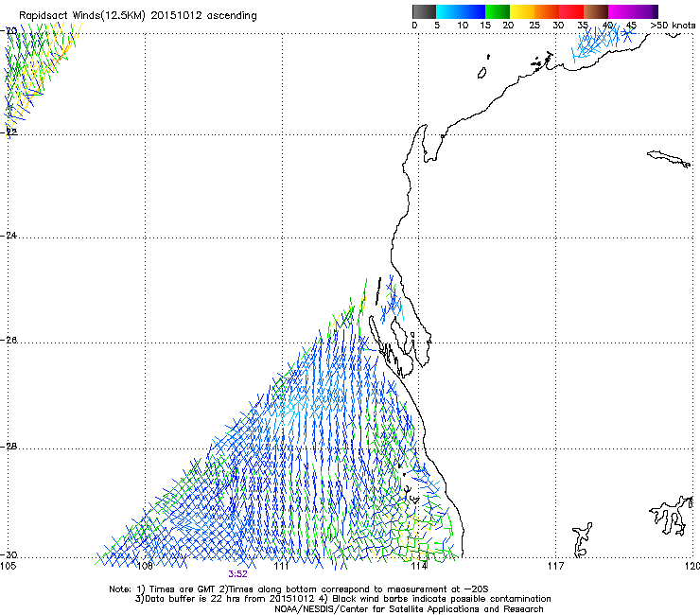Select the '105' longitude axis label
This screenshot has height=615, width=700.
pyautogui.click(x=8, y=566)
